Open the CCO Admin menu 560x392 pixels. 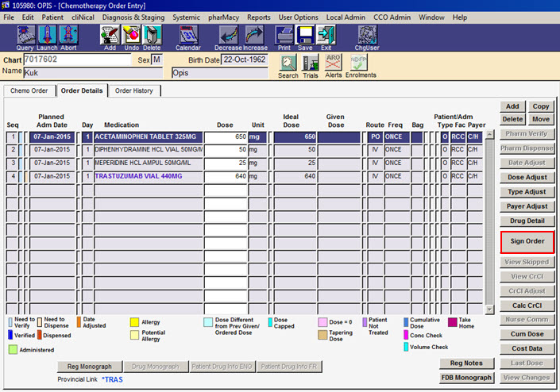click(x=392, y=17)
